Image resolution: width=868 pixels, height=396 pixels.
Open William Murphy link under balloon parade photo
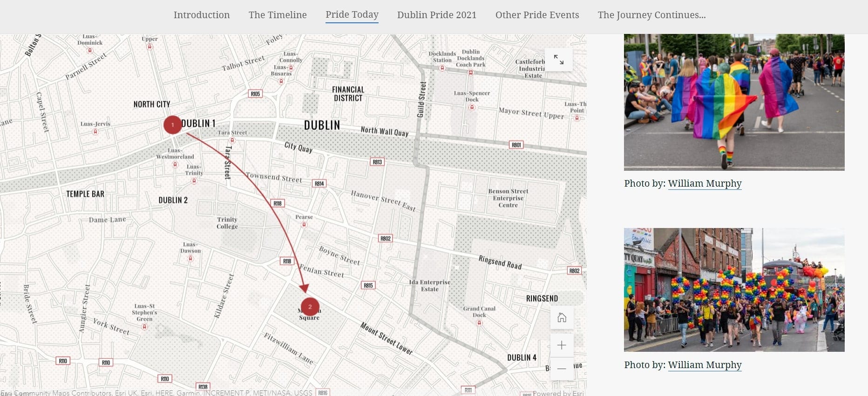click(705, 365)
